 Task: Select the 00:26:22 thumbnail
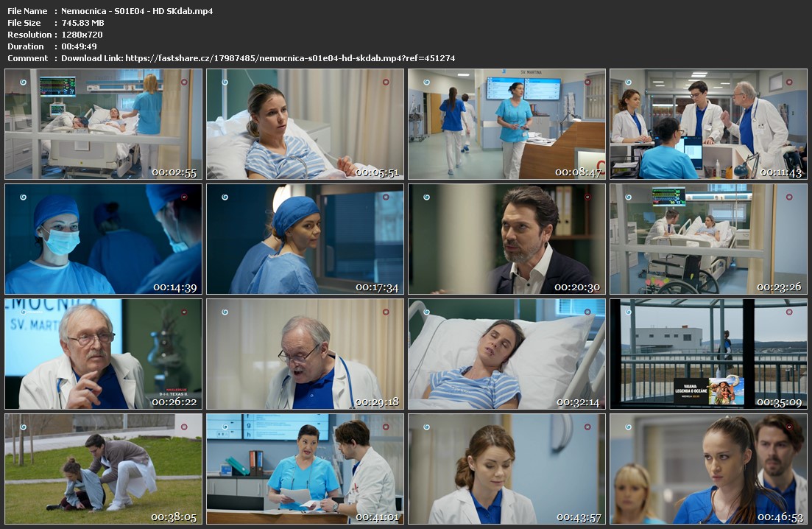(x=103, y=354)
